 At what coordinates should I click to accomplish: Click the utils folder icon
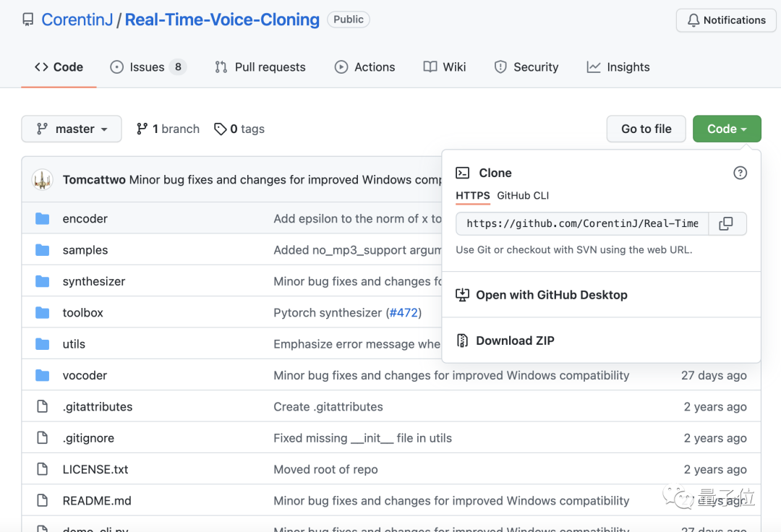pyautogui.click(x=43, y=344)
